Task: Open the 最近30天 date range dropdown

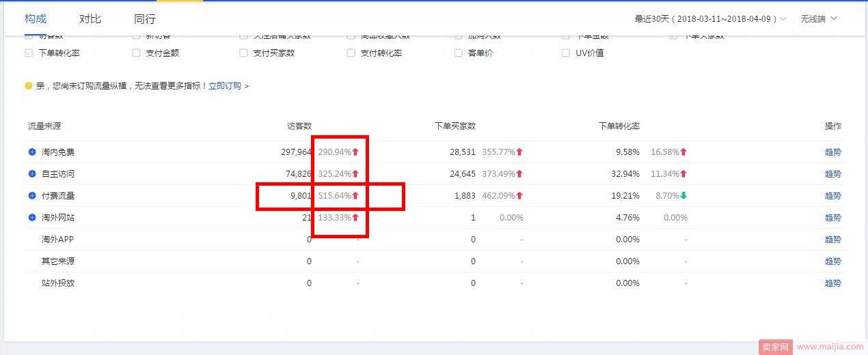Action: click(710, 19)
